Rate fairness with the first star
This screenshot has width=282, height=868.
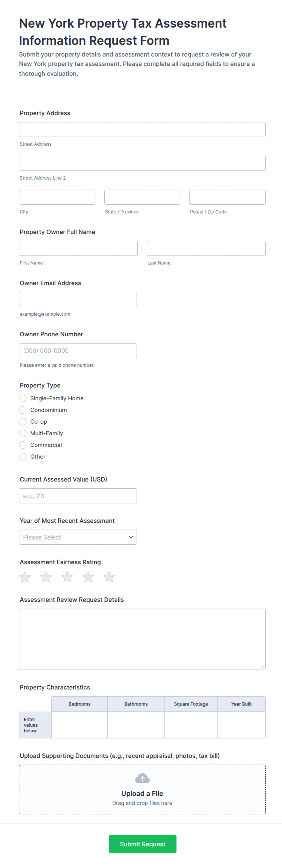tap(25, 577)
